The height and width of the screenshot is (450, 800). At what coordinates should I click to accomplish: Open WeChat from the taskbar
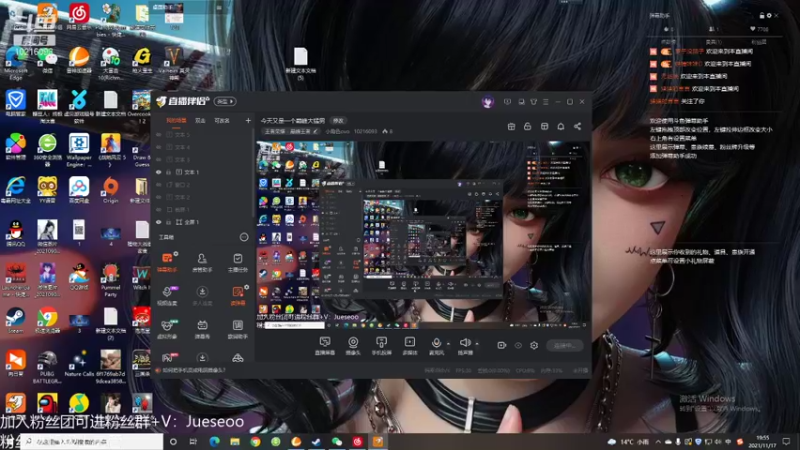coord(337,441)
